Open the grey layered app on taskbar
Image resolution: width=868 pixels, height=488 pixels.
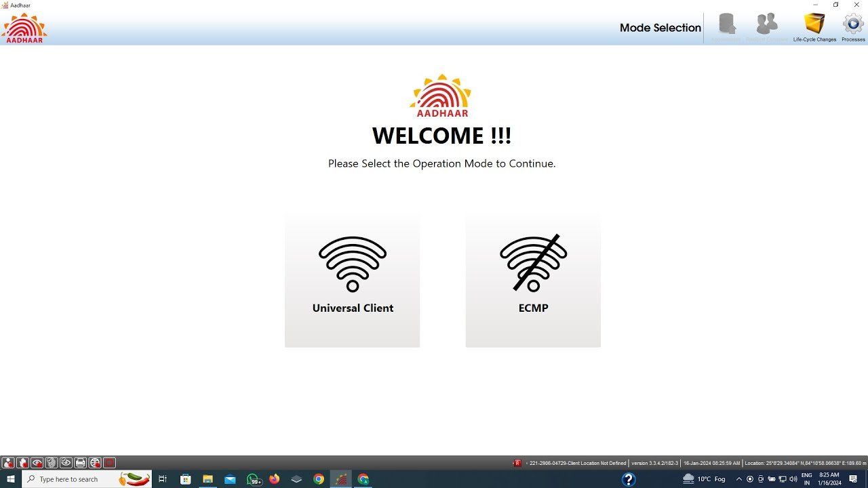click(296, 479)
